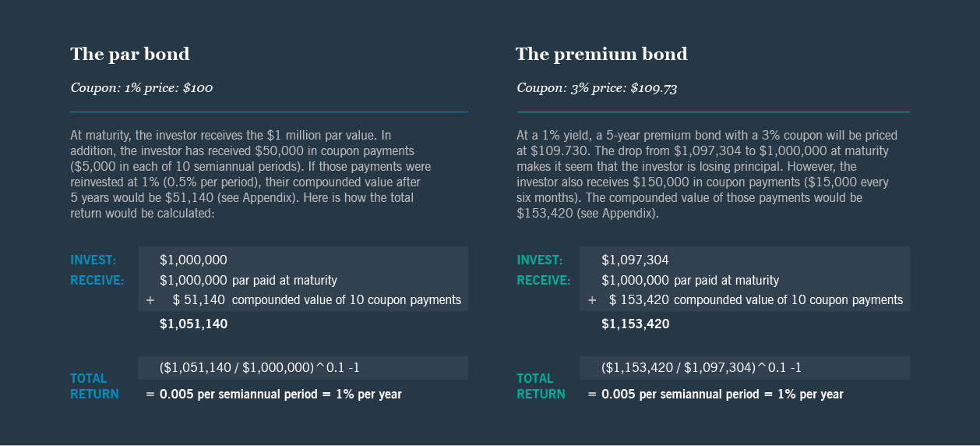Click the ($1,051,140 / $1,000,000)^0.1 -1 formula

(259, 368)
